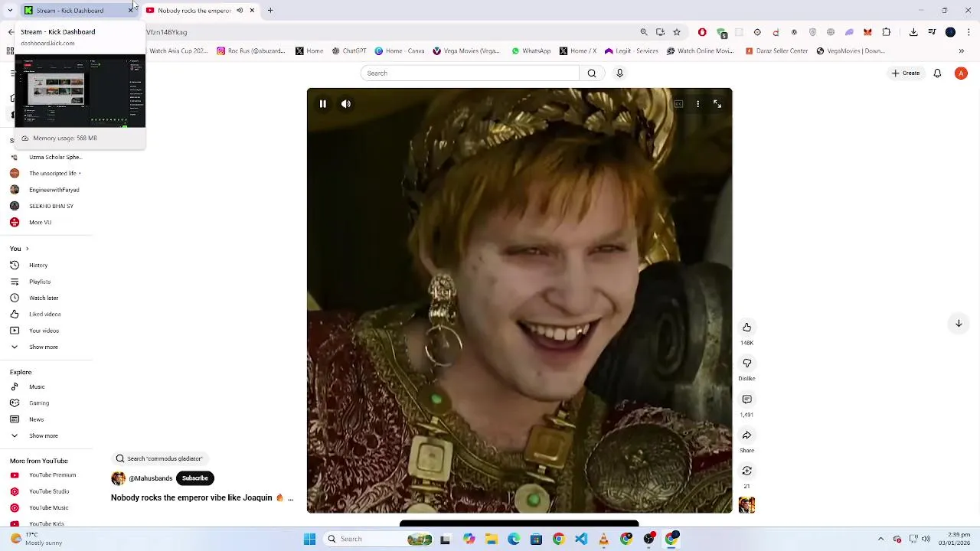Open a new browser tab

pyautogui.click(x=270, y=11)
